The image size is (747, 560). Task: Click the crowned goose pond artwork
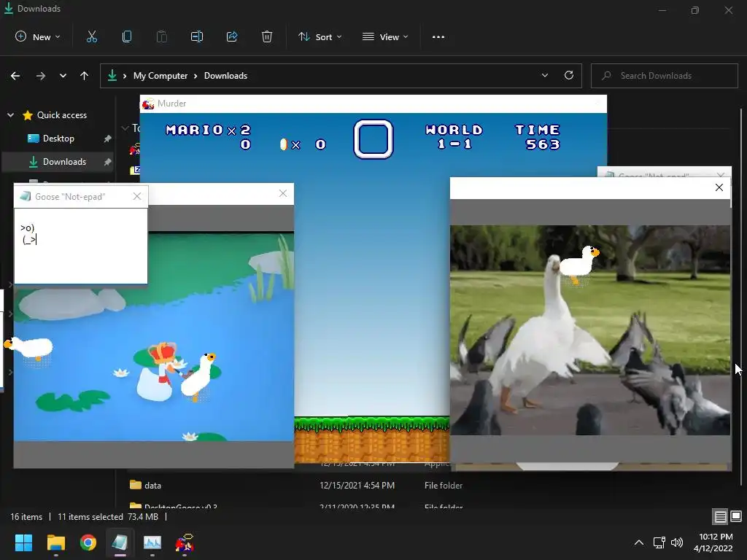153,337
